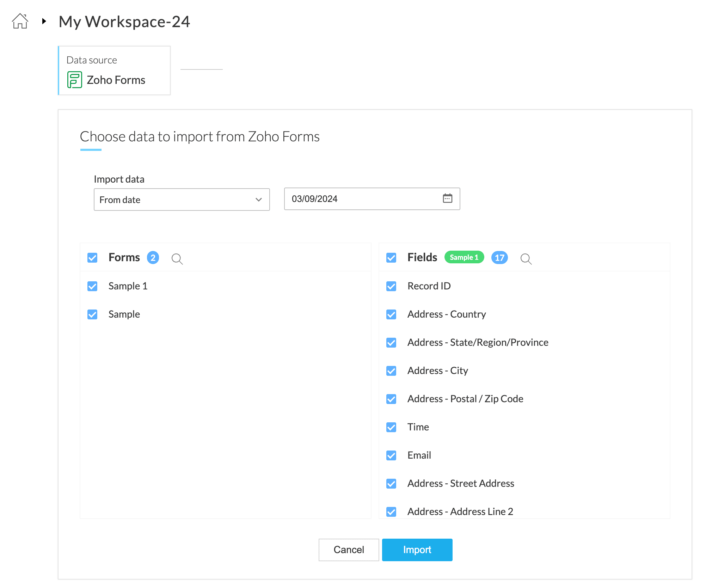The image size is (712, 588).
Task: Uncheck the Record ID field checkbox
Action: (x=391, y=286)
